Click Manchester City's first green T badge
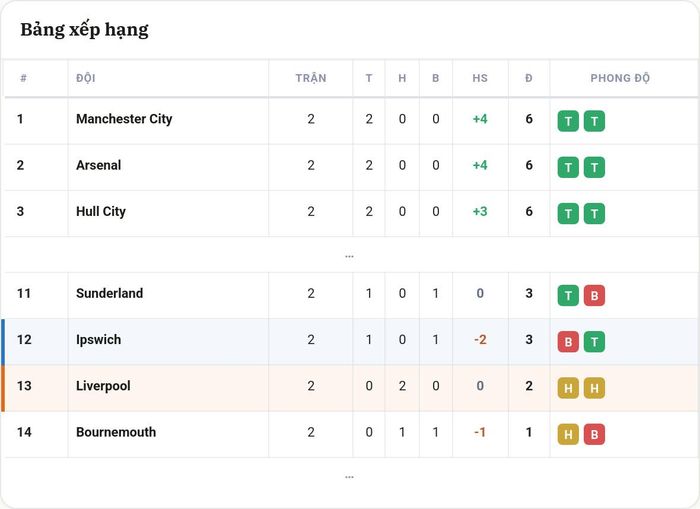Viewport: 700px width, 509px height. pyautogui.click(x=568, y=121)
